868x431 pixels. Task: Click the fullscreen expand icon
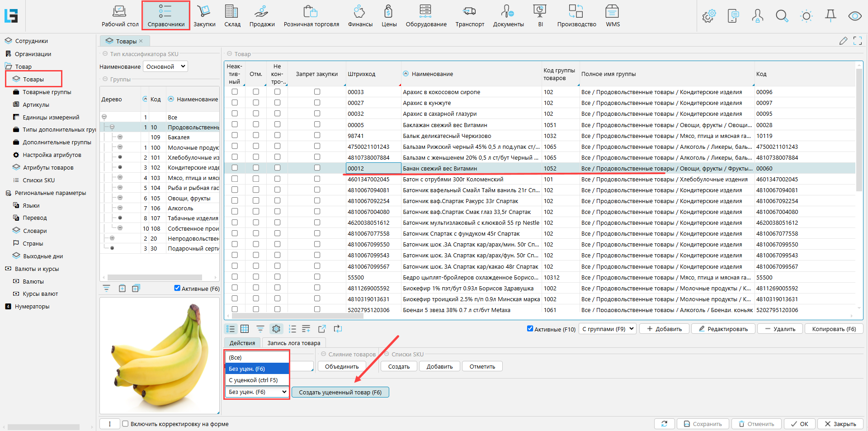857,41
